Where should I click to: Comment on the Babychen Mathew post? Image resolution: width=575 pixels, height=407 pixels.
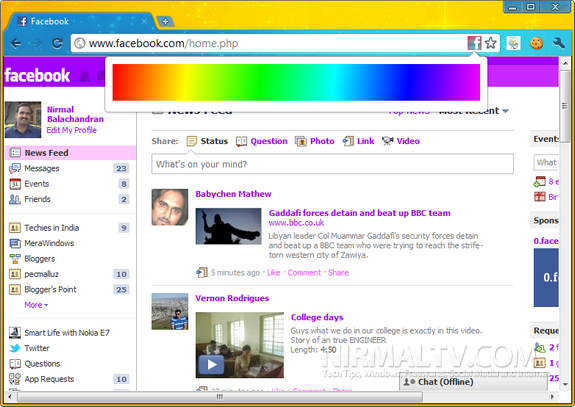pos(304,272)
